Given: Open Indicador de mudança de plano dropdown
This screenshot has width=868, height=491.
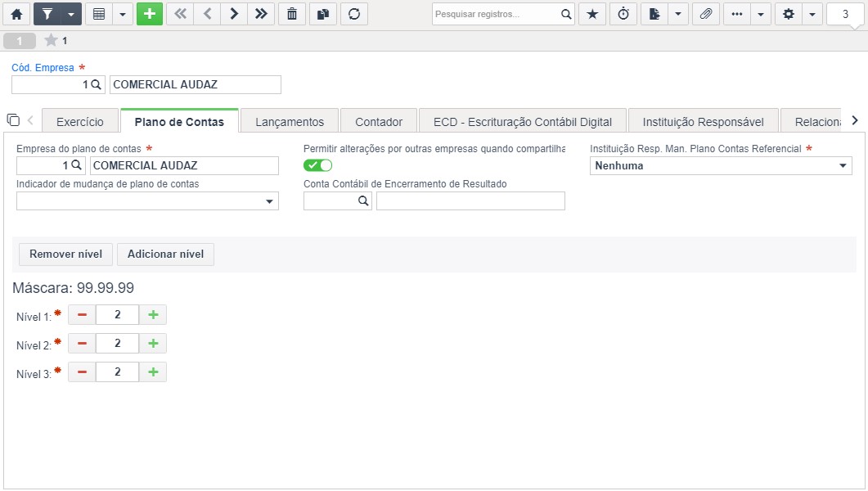Looking at the screenshot, I should [147, 201].
